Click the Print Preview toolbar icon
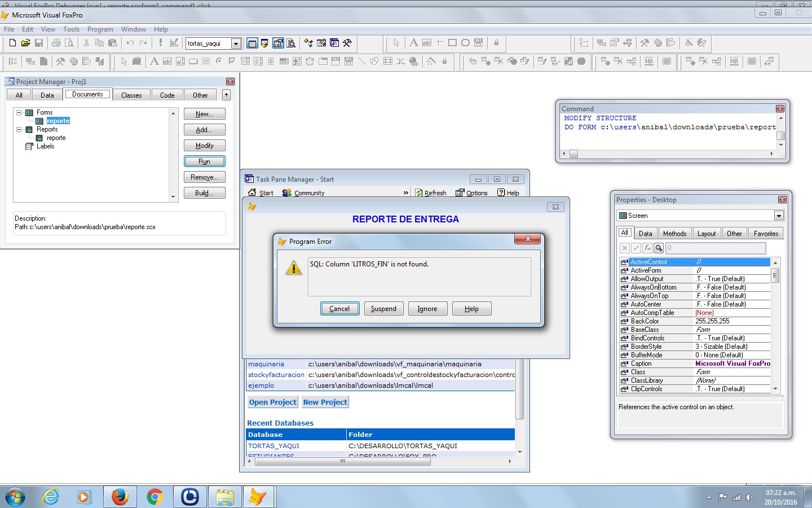The width and height of the screenshot is (812, 508). point(69,43)
